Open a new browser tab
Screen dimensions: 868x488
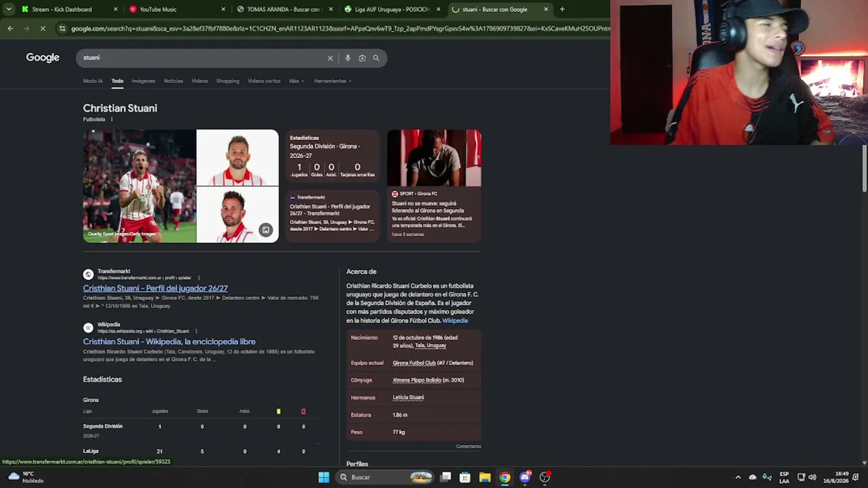pyautogui.click(x=562, y=9)
